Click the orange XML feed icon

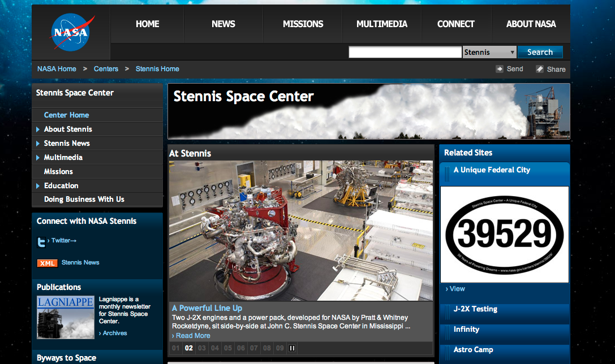tap(48, 263)
